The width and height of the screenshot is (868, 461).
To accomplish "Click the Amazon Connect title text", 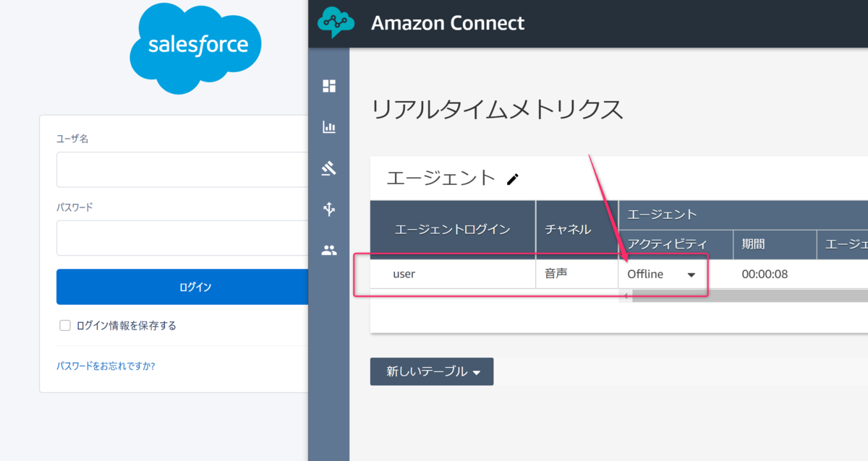I will [448, 23].
